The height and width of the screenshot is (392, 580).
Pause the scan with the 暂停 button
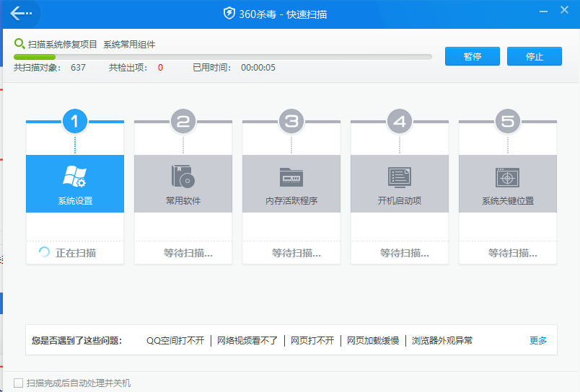click(x=472, y=56)
